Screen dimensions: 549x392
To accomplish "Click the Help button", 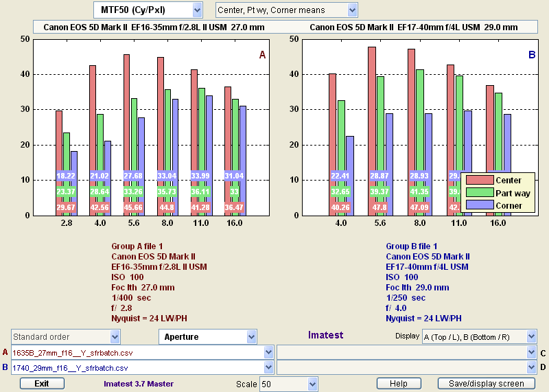I will click(399, 384).
